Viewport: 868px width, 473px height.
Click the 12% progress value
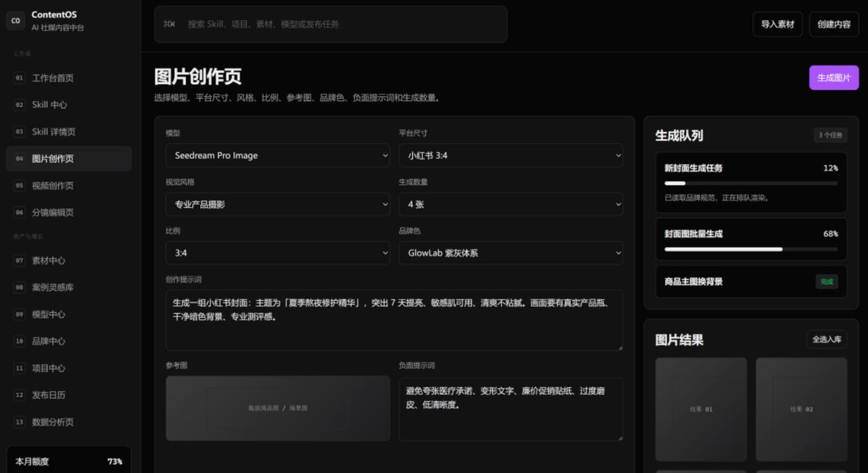pyautogui.click(x=831, y=168)
